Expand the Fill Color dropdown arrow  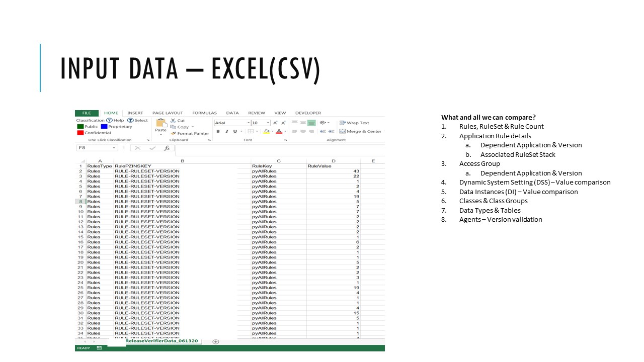point(272,132)
